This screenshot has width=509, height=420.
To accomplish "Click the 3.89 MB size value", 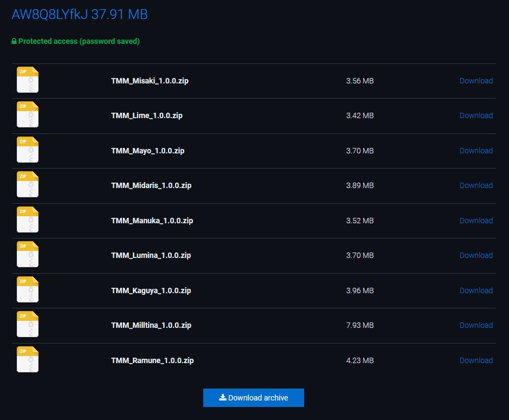I will click(360, 185).
